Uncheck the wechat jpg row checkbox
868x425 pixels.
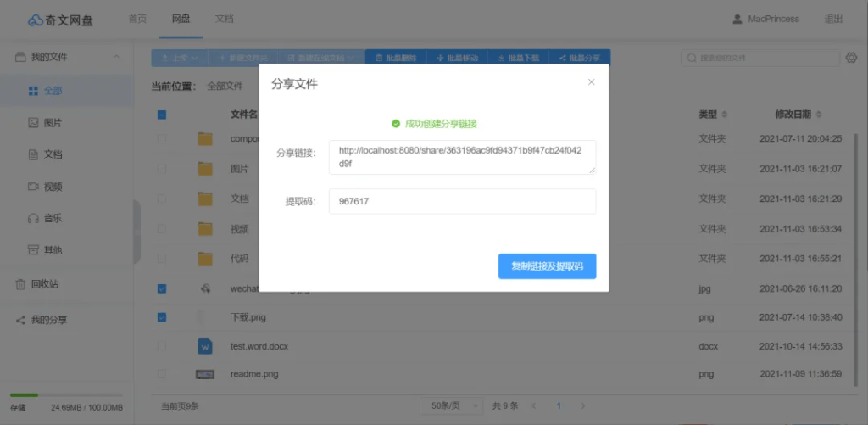(x=162, y=288)
